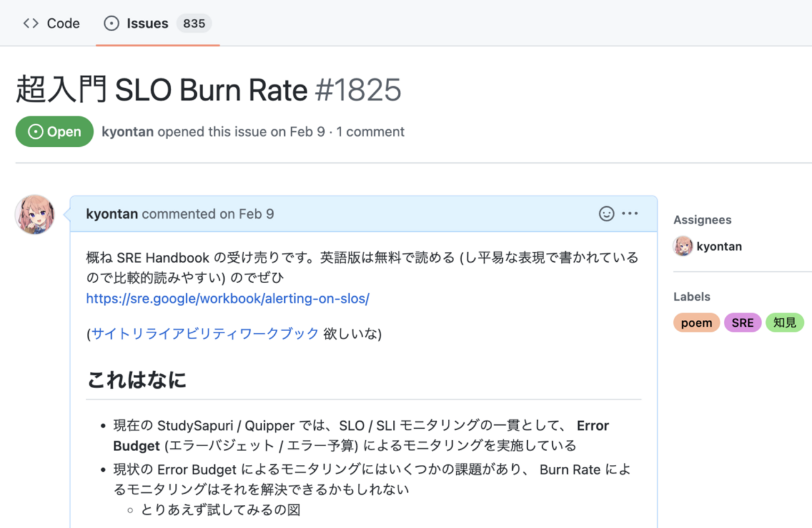Select the Issues tab

click(x=147, y=24)
